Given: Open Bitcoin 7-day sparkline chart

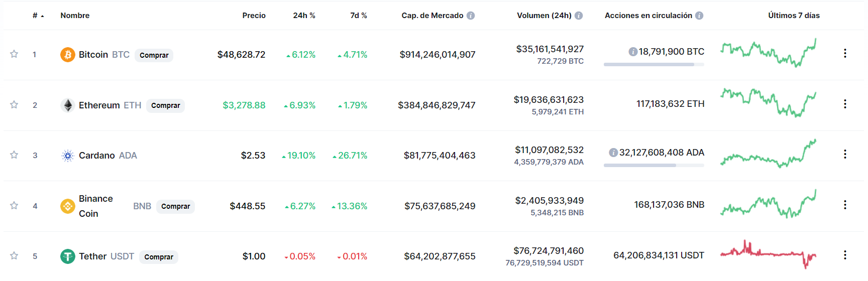Looking at the screenshot, I should [x=768, y=53].
